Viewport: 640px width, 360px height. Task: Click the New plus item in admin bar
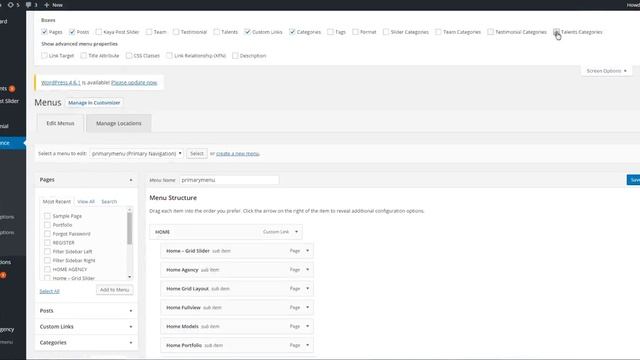(53, 5)
